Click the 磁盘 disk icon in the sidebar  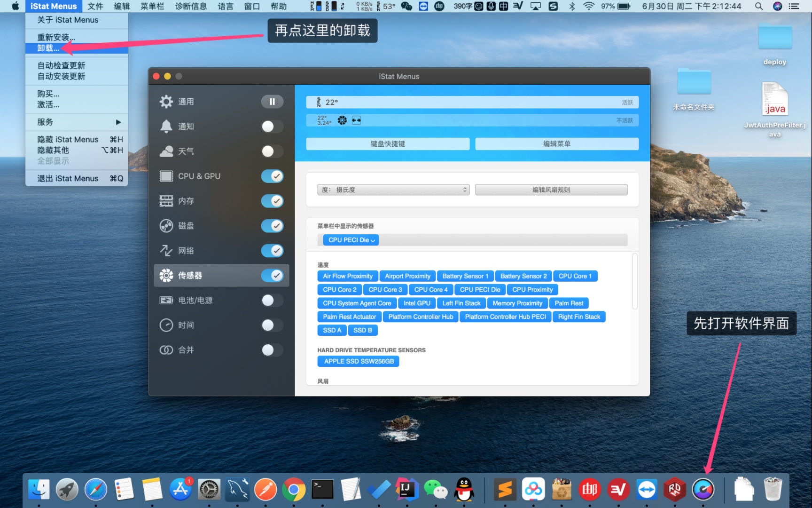(166, 226)
